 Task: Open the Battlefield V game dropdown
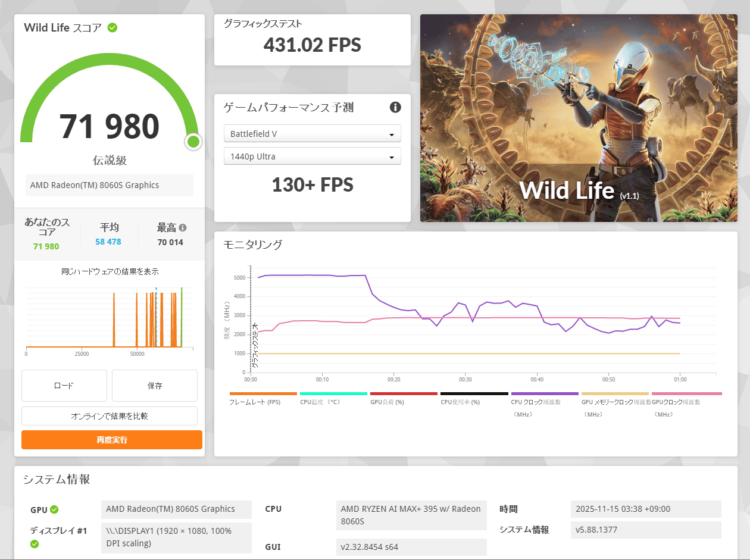pos(312,134)
